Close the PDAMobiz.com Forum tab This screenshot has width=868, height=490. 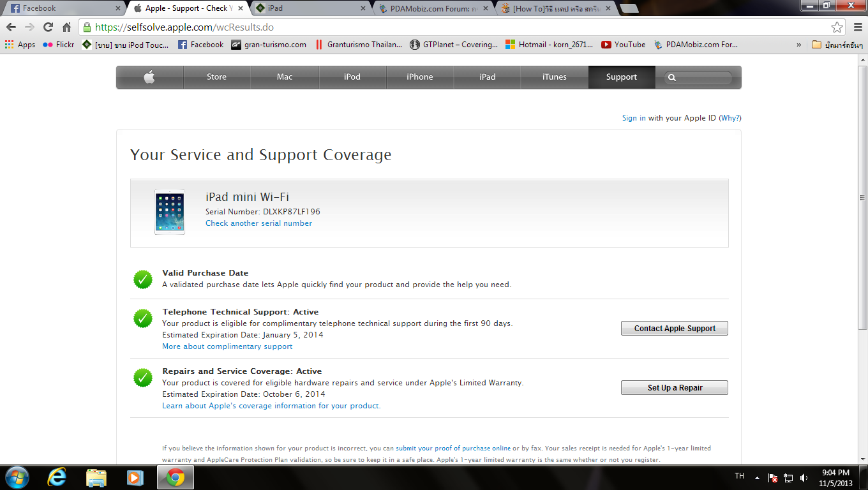(486, 8)
